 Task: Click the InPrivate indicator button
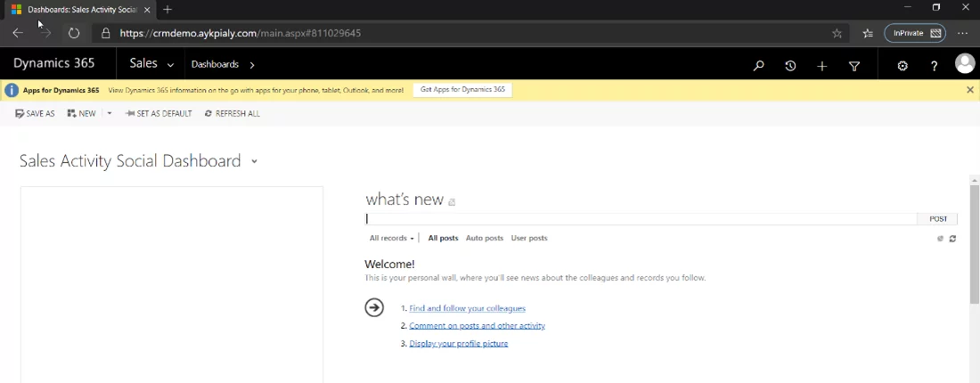pyautogui.click(x=915, y=33)
